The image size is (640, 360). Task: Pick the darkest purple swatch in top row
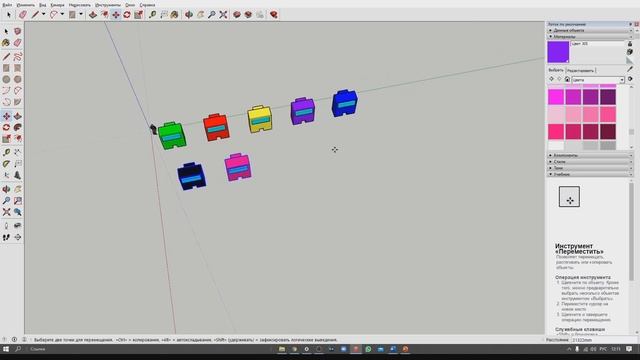(608, 97)
